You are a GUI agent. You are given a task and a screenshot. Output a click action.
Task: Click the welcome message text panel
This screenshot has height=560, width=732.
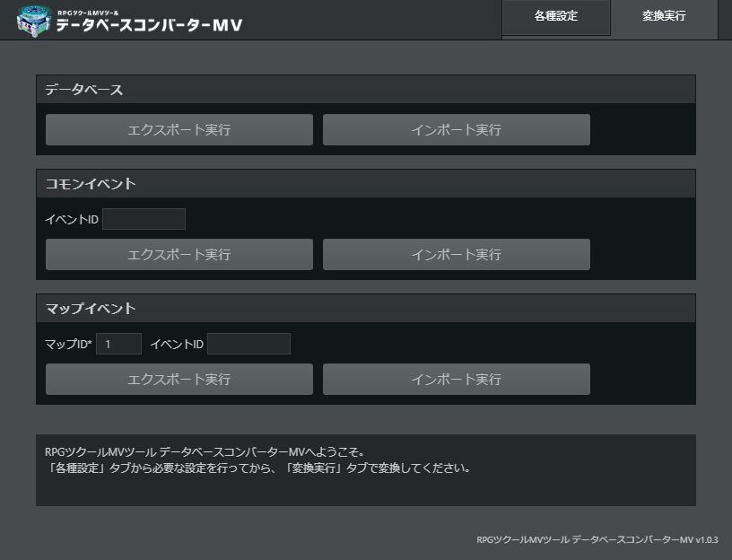tap(365, 470)
